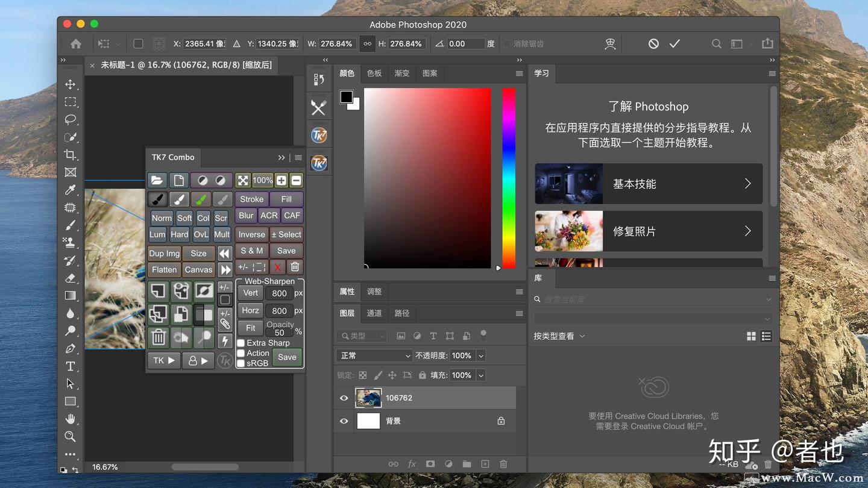Open the layer filter 类型 dropdown

pos(360,336)
